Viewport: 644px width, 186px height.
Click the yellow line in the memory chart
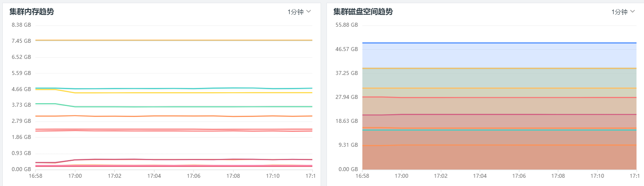coord(173,93)
